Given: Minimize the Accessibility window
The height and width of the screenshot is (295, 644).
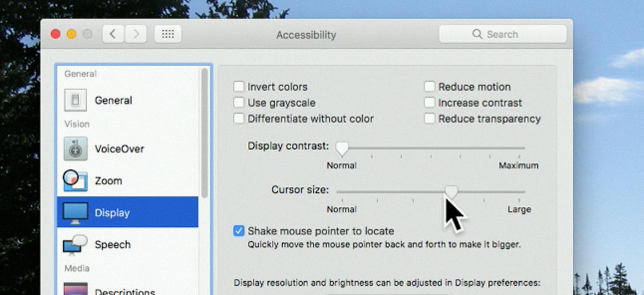Looking at the screenshot, I should [71, 34].
